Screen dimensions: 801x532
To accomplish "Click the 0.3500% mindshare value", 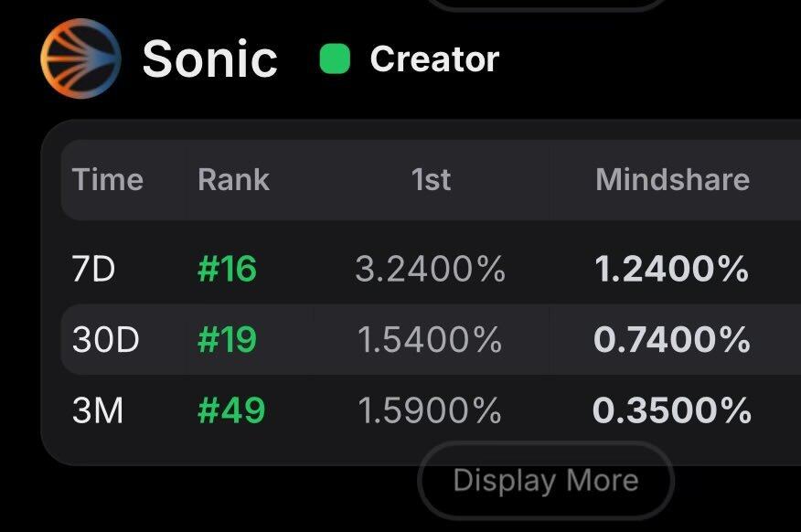I will pyautogui.click(x=671, y=410).
